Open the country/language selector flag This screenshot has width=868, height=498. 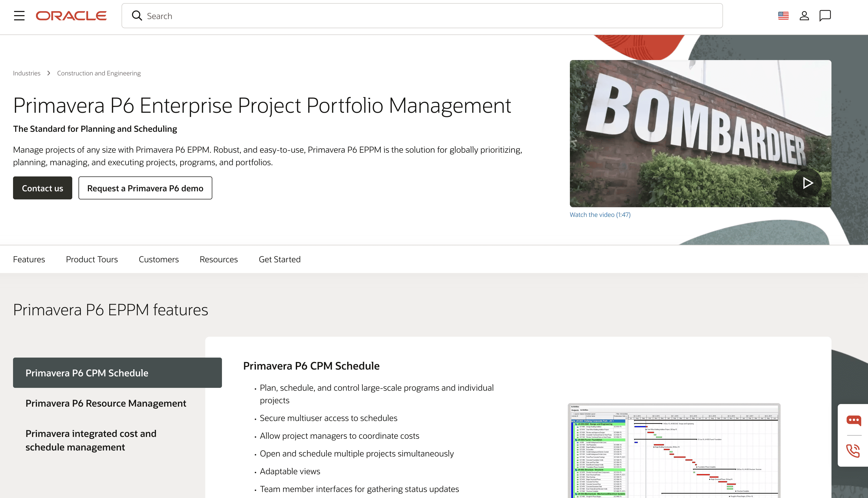[x=783, y=15]
